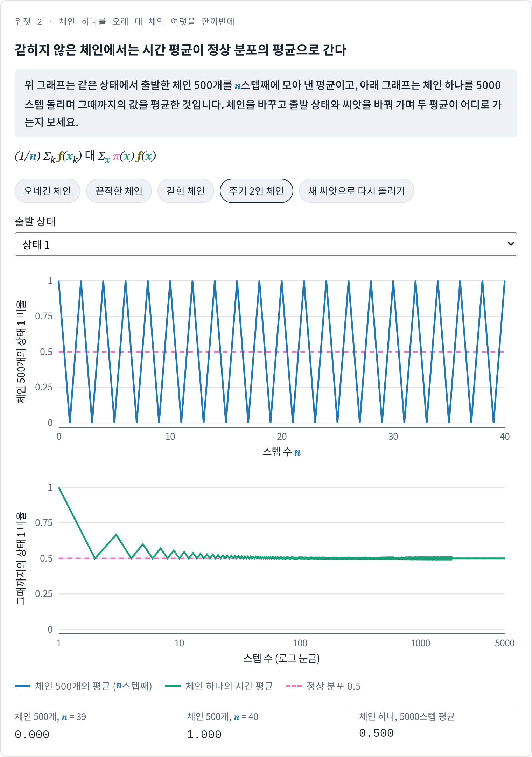Click the stat label 체인 하나, 5000스텝 평균

coord(407,716)
